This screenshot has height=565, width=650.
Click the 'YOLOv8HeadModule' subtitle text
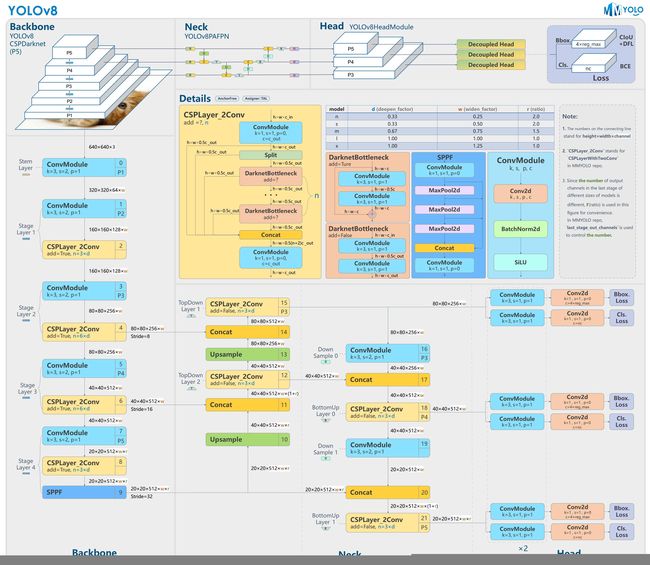coord(381,27)
